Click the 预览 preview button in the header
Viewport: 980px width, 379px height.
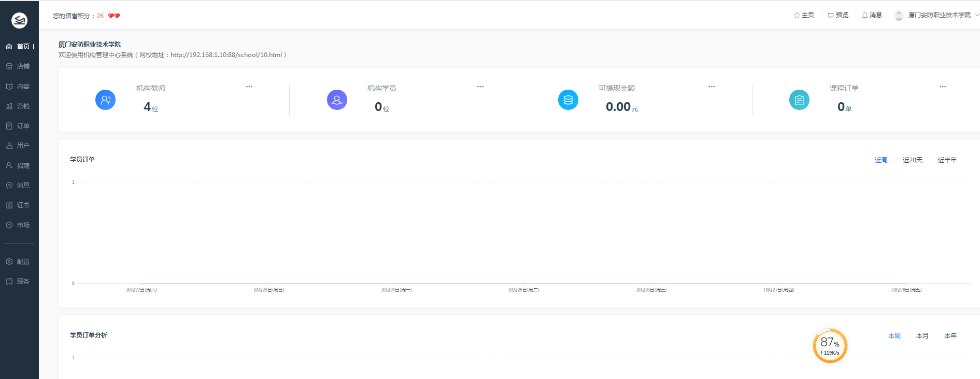click(838, 15)
